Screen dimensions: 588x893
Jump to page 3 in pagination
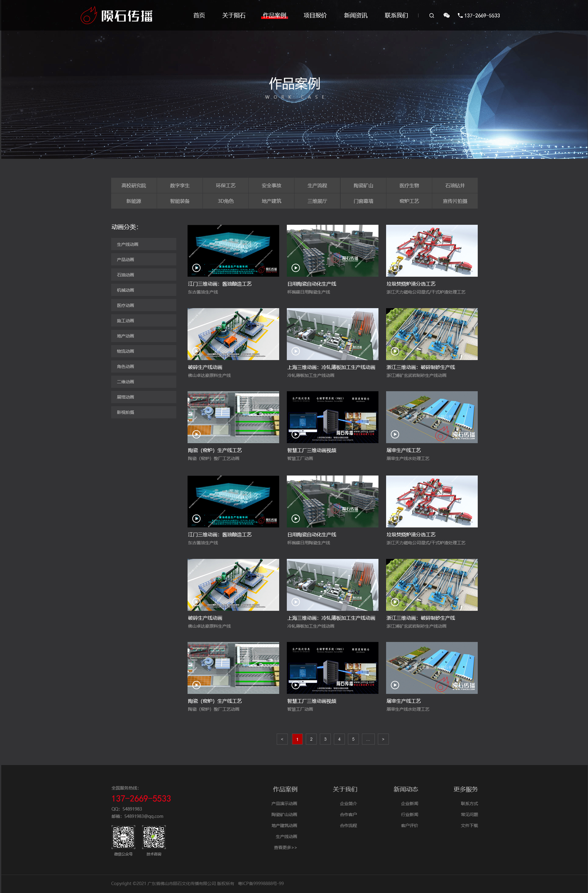click(x=325, y=739)
